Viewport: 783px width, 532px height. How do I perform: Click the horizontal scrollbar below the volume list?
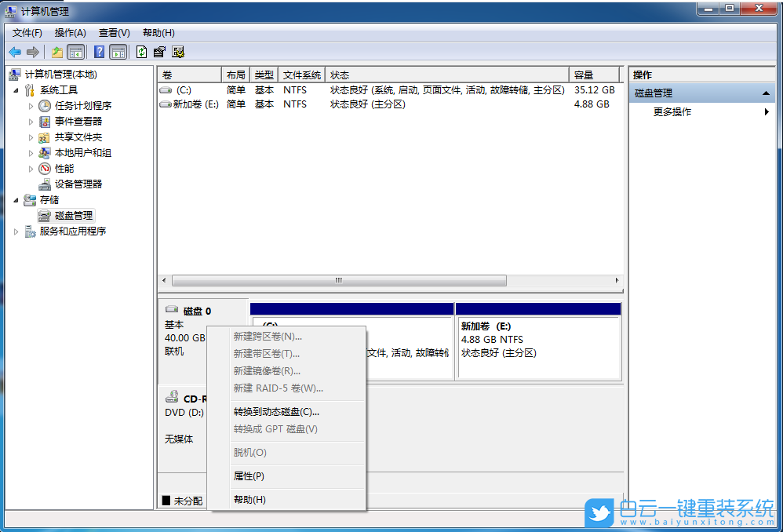[337, 280]
